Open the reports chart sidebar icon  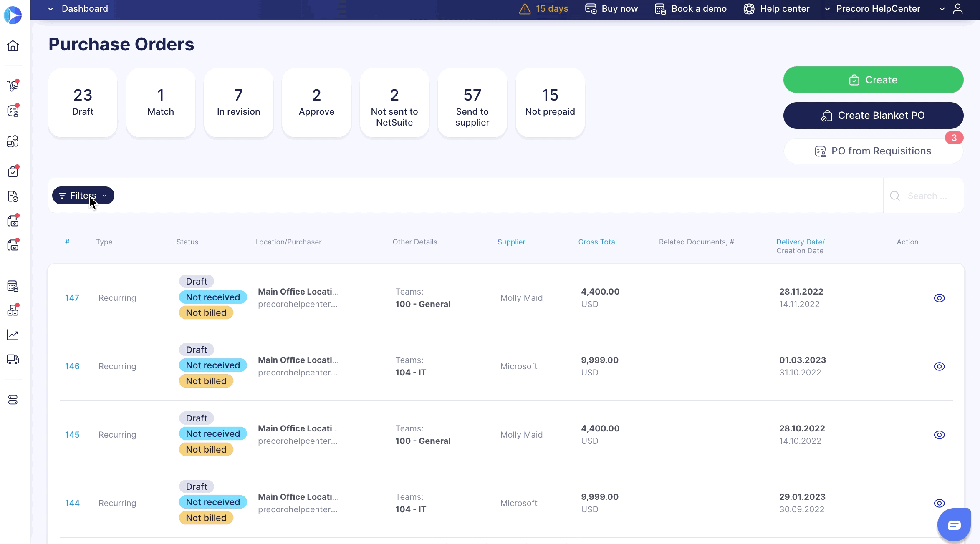13,335
